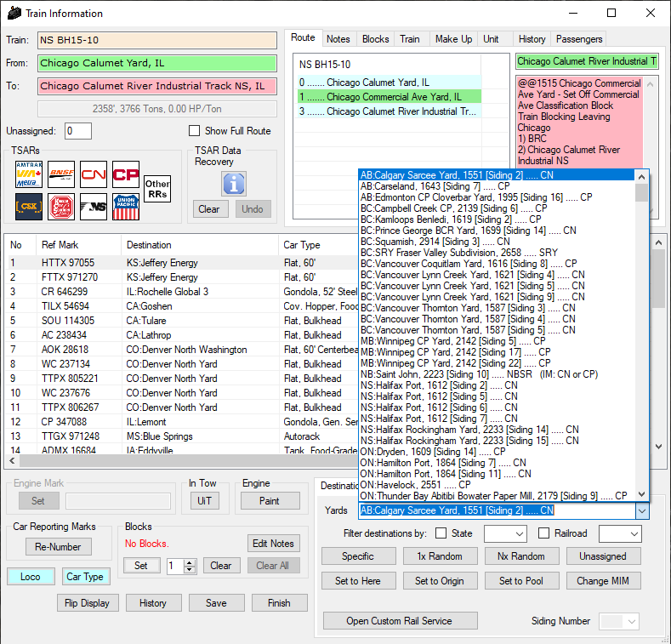Select the NS Norfolk Southern TSAR icon
The image size is (671, 644).
point(94,207)
